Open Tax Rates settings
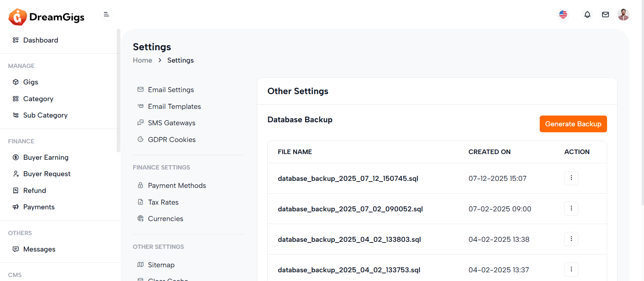 [163, 202]
